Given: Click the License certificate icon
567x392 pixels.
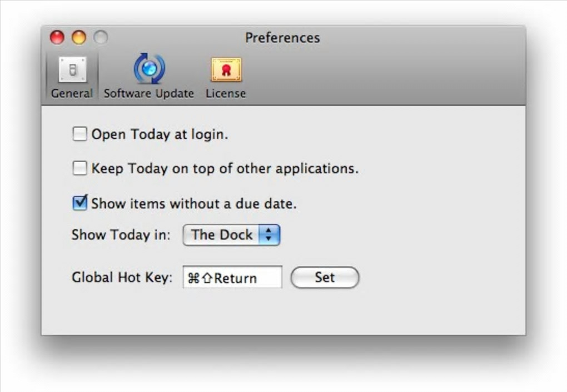Looking at the screenshot, I should point(226,70).
